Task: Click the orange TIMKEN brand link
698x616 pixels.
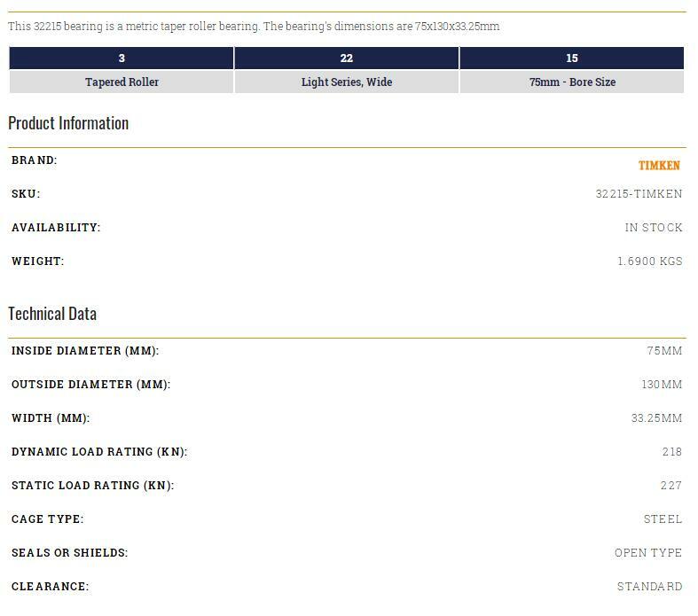Action: point(659,166)
